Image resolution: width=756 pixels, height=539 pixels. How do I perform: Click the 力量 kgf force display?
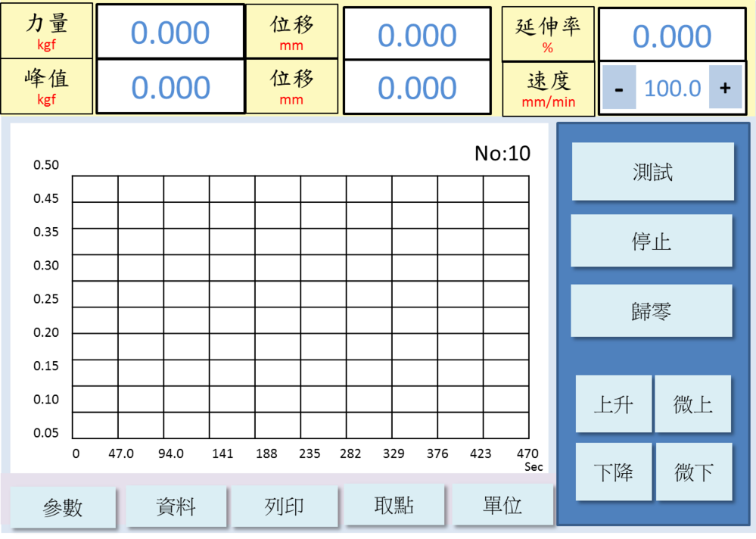tap(170, 32)
